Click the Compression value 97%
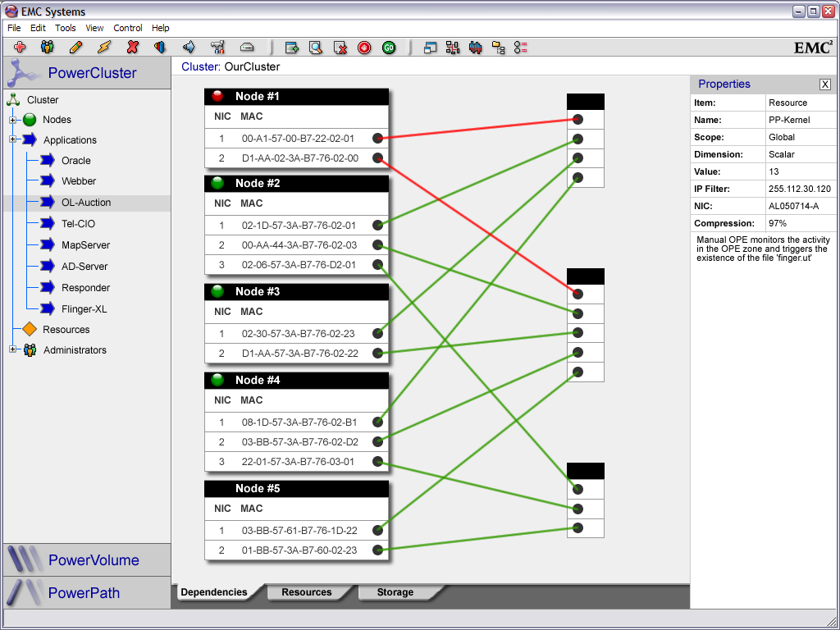Image resolution: width=840 pixels, height=630 pixels. (x=777, y=223)
